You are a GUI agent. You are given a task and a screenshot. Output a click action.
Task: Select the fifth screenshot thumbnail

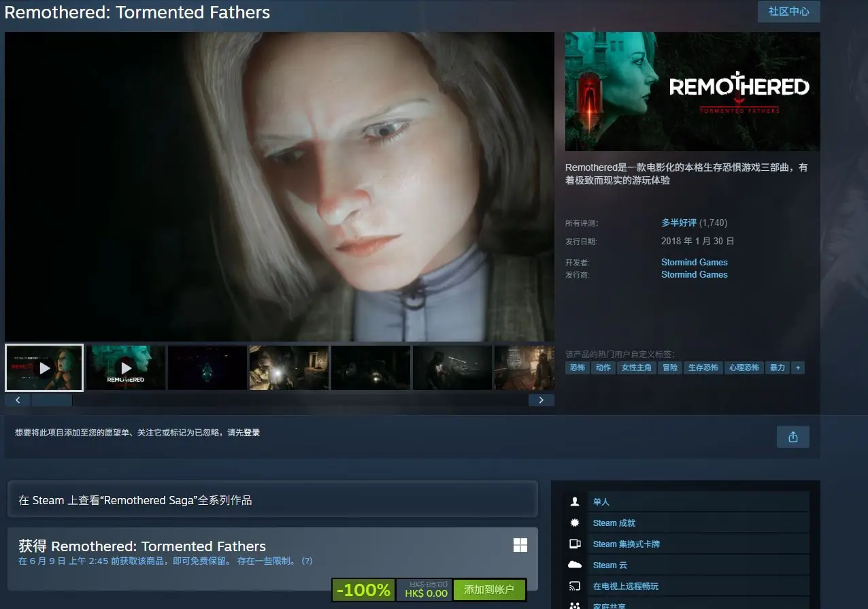[x=371, y=367]
